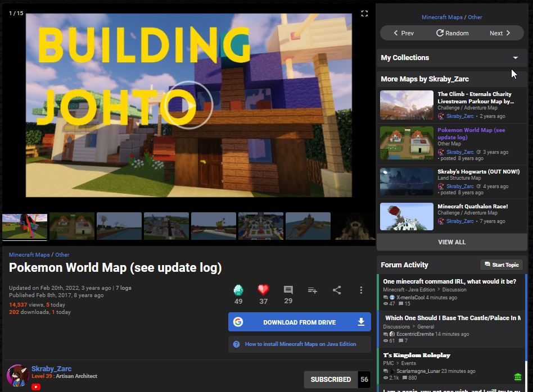This screenshot has height=392, width=533.
Task: Click Prev to view the previous map
Action: click(404, 33)
